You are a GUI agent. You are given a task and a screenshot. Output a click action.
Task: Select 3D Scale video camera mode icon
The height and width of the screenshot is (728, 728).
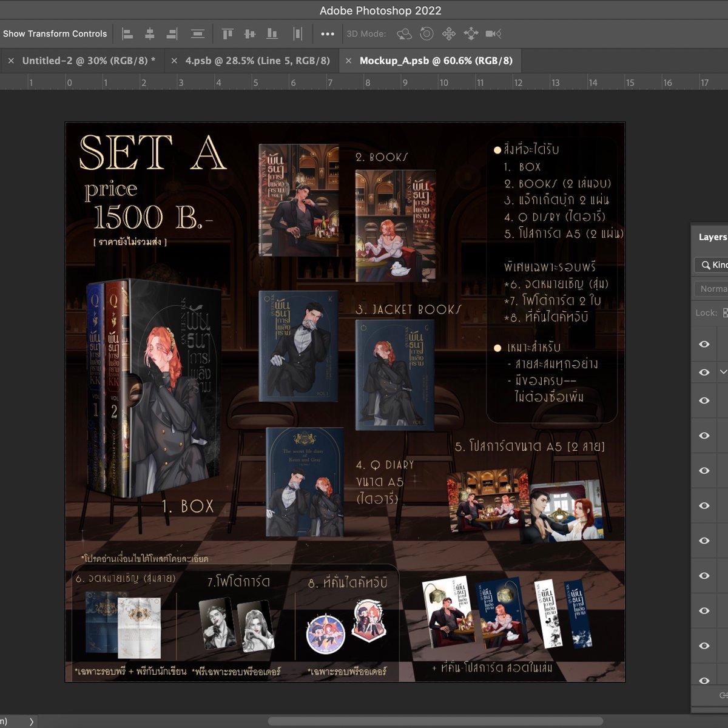[x=494, y=34]
